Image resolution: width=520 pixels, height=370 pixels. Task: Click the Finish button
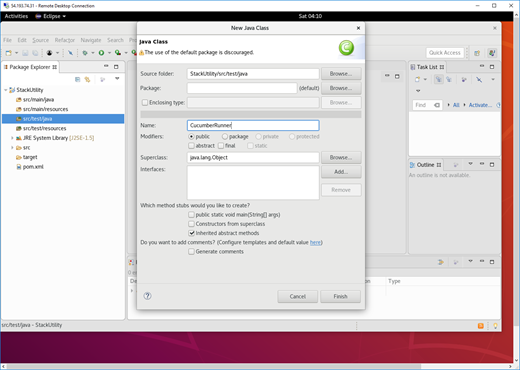click(x=340, y=296)
